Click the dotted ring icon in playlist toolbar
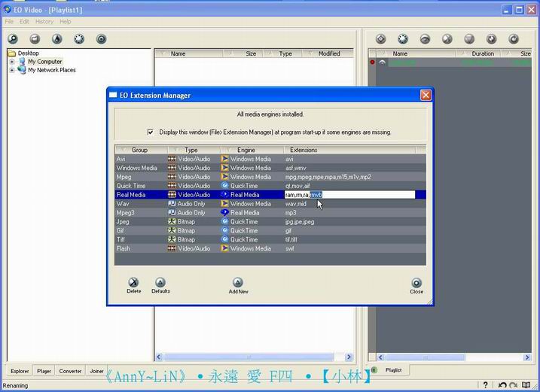 click(403, 39)
